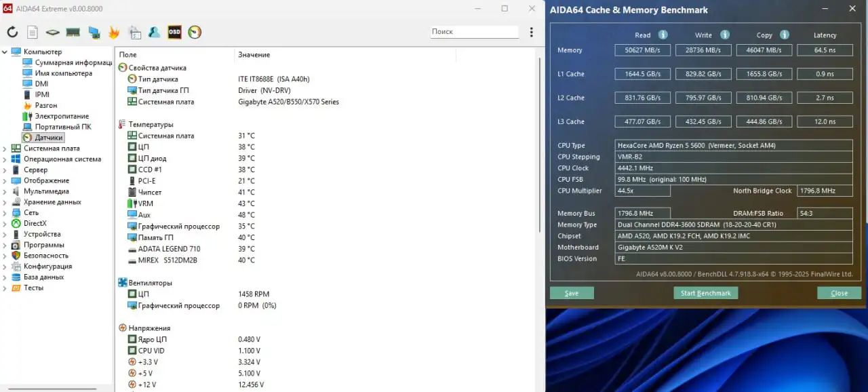Screen dimensions: 868x392
Task: Expand the Мультимедиа tree node
Action: pyautogui.click(x=5, y=191)
